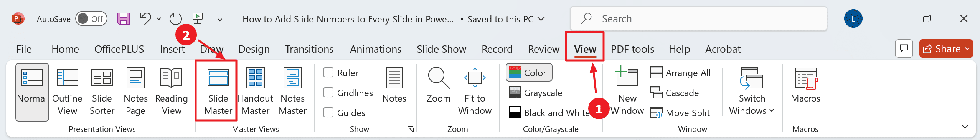Click inside the Search box

(x=698, y=18)
